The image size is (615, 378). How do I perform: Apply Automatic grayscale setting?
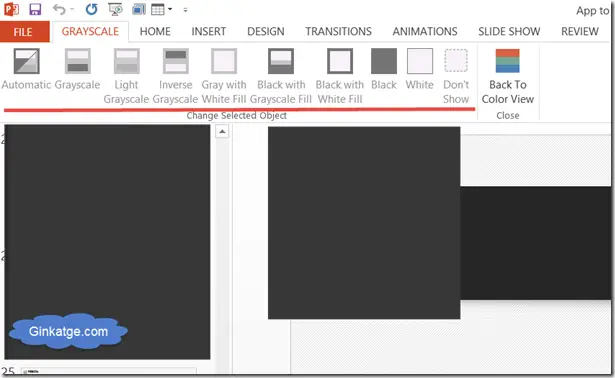coord(26,69)
